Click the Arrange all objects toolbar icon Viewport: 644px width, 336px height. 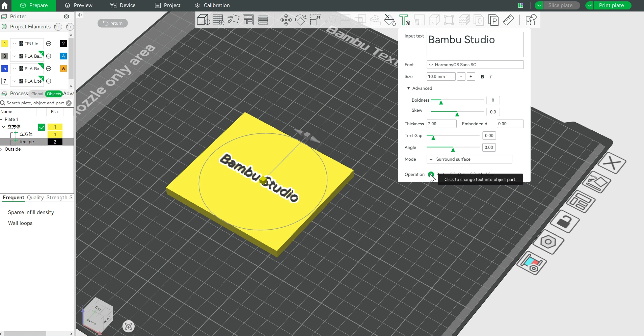248,20
